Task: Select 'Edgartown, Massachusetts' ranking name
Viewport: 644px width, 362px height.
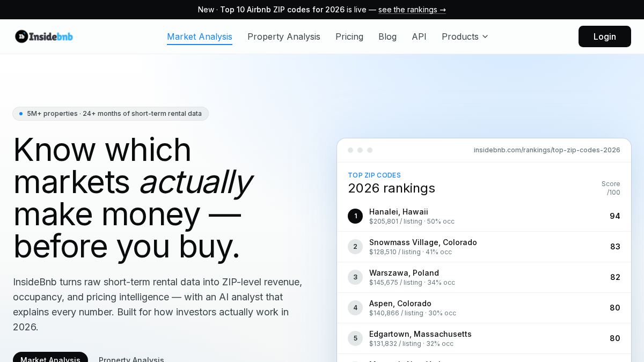Action: [420, 334]
